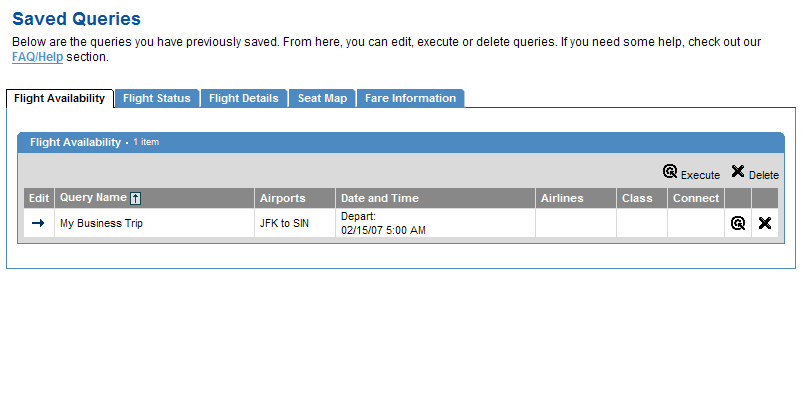Go to the Fare Information tab
The width and height of the screenshot is (805, 400).
[x=410, y=98]
